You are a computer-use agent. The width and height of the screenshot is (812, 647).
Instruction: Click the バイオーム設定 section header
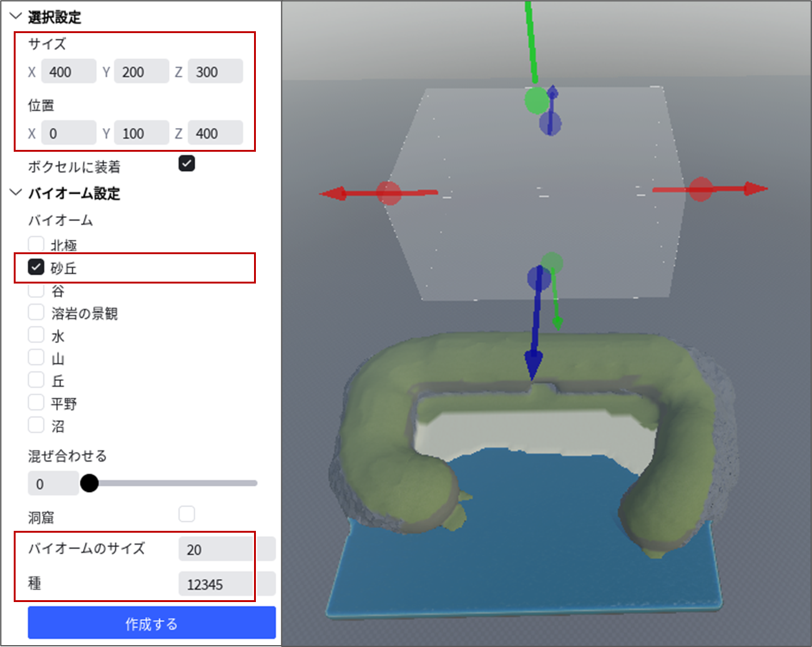coord(74,193)
